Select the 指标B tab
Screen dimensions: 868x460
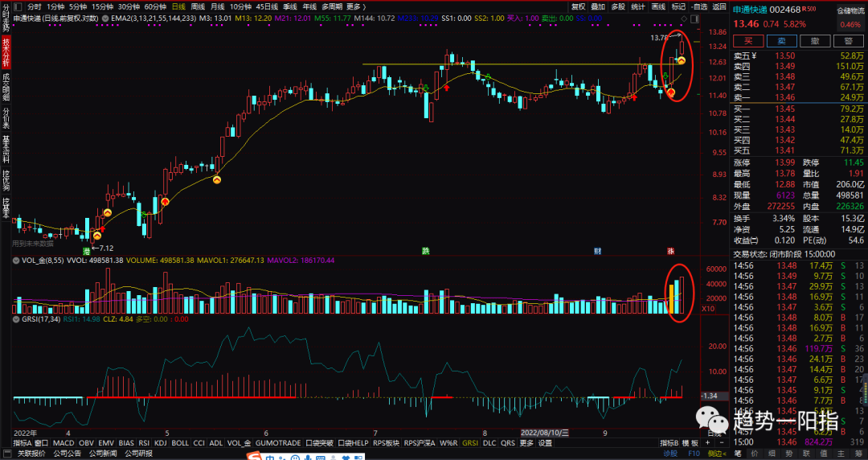point(669,443)
